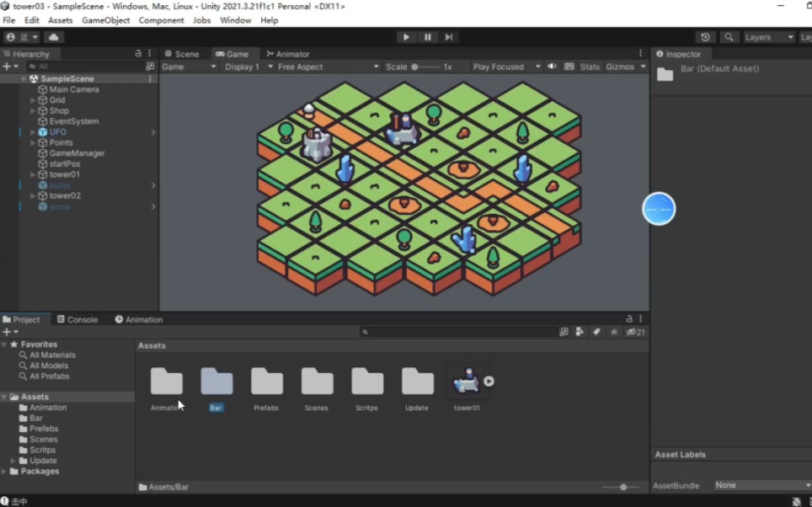Select the tower01 asset thumbnail
The width and height of the screenshot is (812, 507).
coord(467,382)
